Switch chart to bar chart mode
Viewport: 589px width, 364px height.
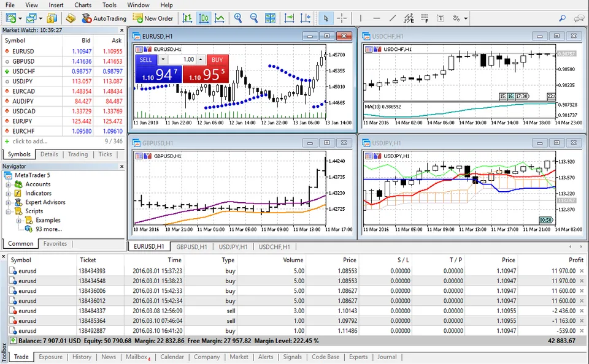click(x=187, y=18)
